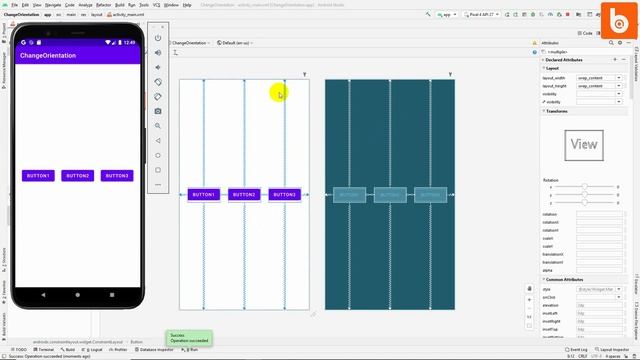
Task: Open the Terminal tool window tab
Action: click(x=44, y=349)
